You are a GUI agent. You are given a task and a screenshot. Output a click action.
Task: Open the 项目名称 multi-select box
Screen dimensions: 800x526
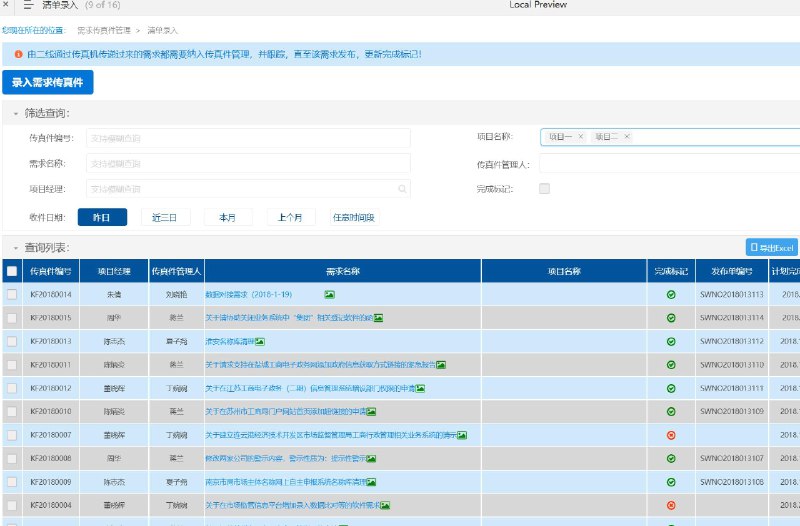point(669,137)
